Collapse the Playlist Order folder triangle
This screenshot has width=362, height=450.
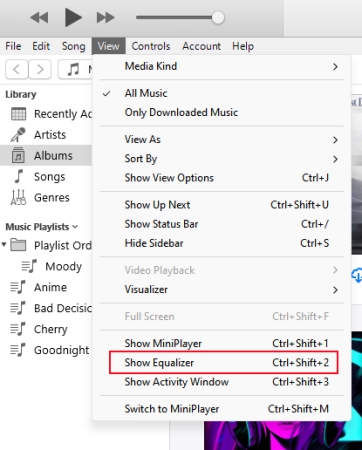click(x=4, y=245)
